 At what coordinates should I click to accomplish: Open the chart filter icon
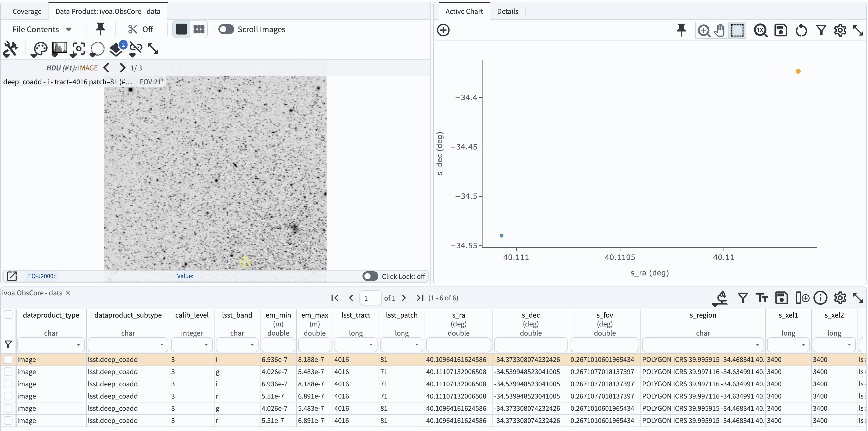click(x=821, y=30)
